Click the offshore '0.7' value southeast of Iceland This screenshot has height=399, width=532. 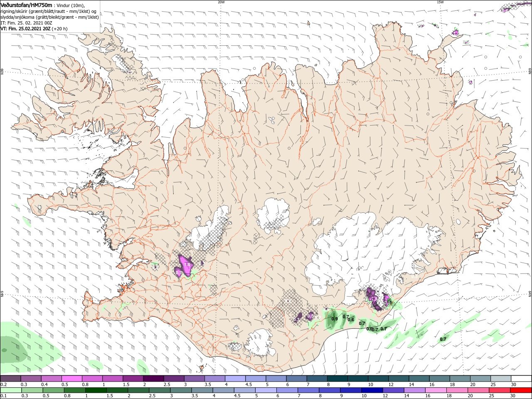point(443,339)
